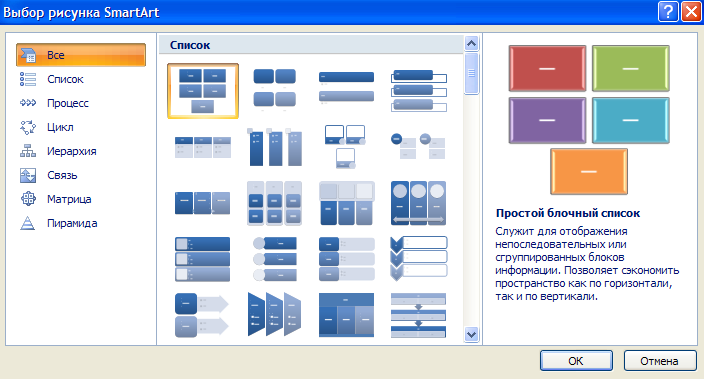
Task: Click the gallery scrollbar thumb
Action: click(471, 73)
